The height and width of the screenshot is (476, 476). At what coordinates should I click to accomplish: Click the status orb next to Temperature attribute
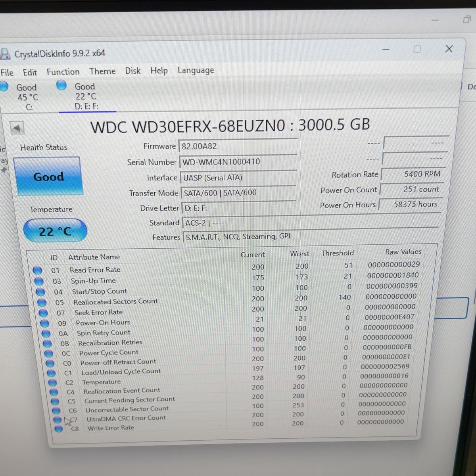[x=52, y=383]
